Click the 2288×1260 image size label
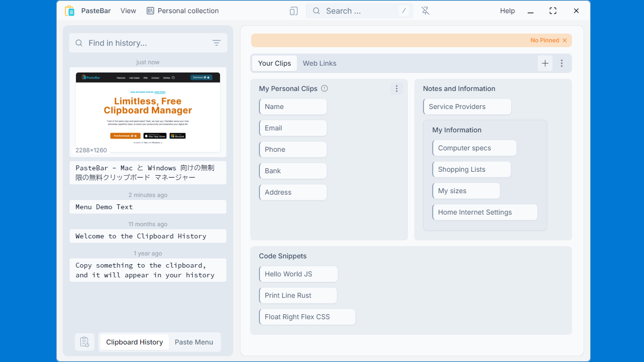 coord(91,150)
